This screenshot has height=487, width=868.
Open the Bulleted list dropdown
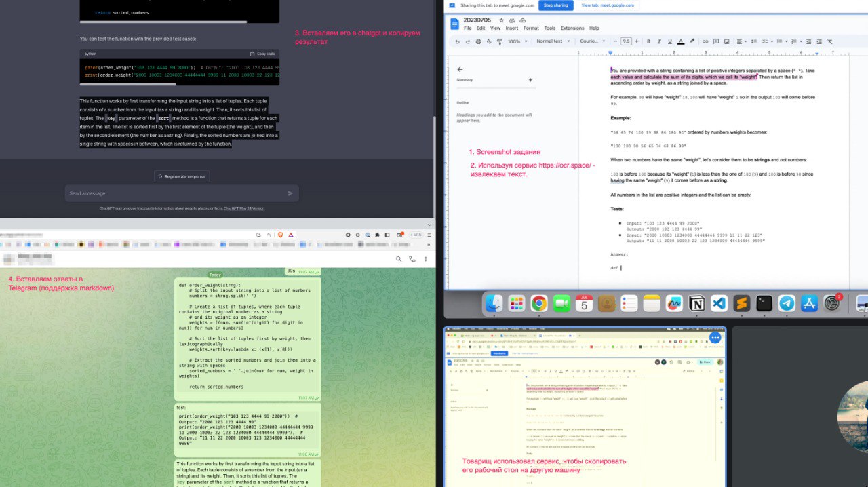pos(783,41)
